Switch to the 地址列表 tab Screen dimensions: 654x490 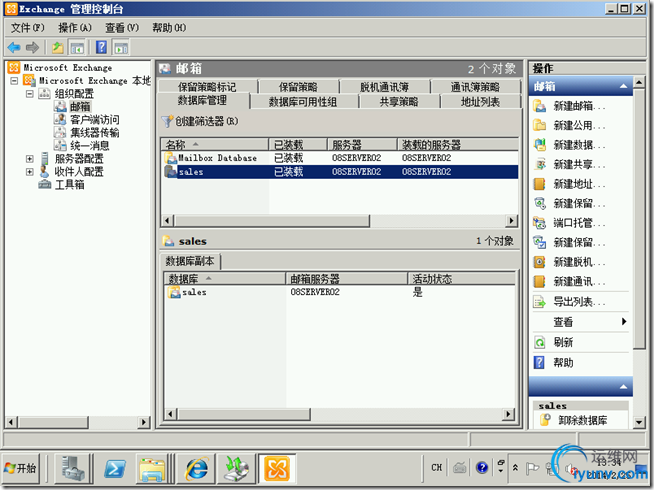pyautogui.click(x=480, y=101)
